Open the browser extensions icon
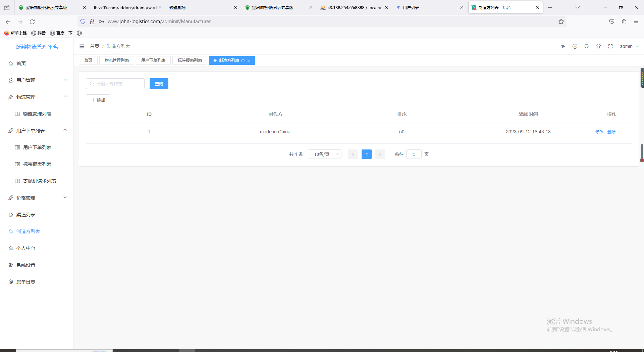Screen dimensions: 644x352 click(x=624, y=21)
